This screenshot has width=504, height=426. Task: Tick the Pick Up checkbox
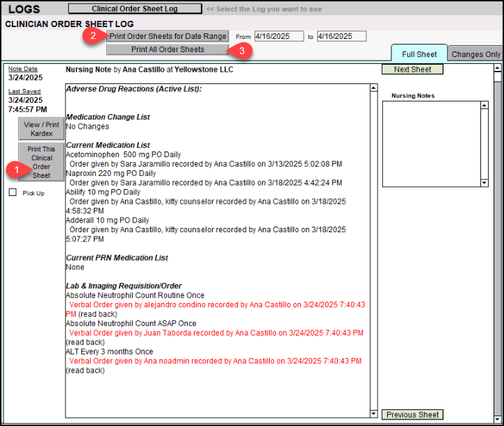pyautogui.click(x=13, y=193)
